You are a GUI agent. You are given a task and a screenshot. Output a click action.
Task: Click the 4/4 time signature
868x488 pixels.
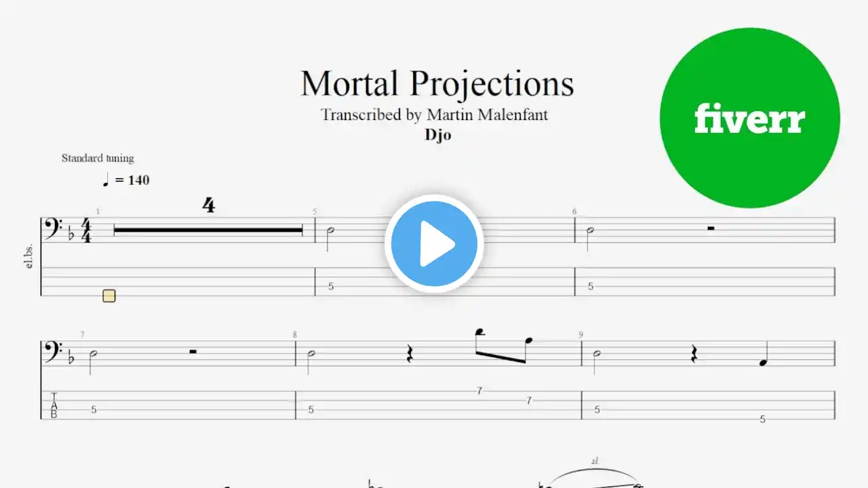(86, 230)
